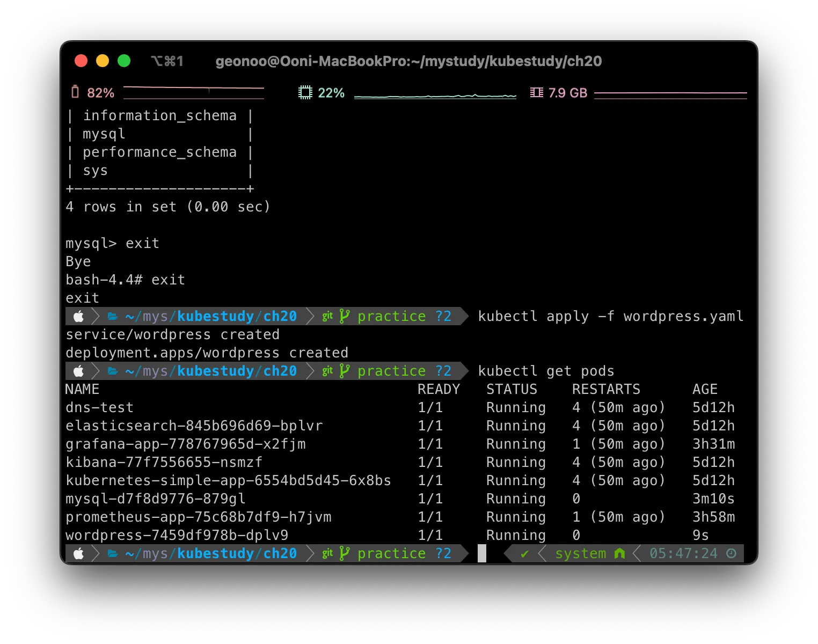Click the memory icon beside 7.9 GB
818x644 pixels.
click(536, 93)
